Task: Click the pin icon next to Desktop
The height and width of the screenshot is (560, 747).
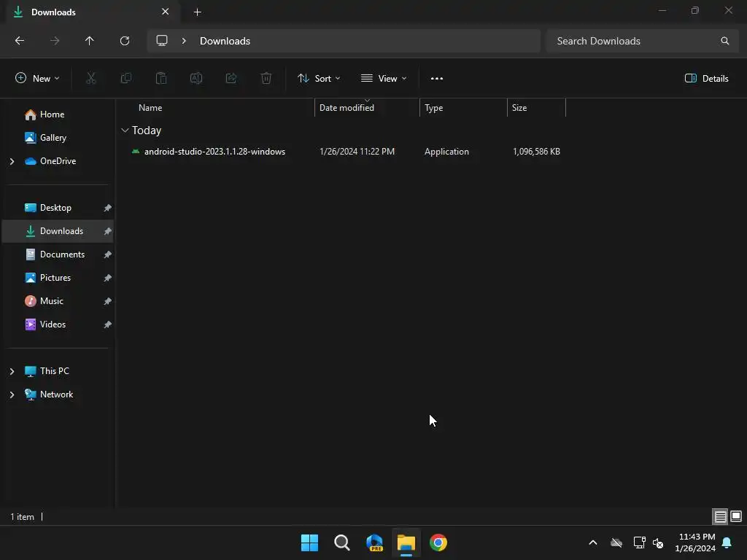Action: 108,208
